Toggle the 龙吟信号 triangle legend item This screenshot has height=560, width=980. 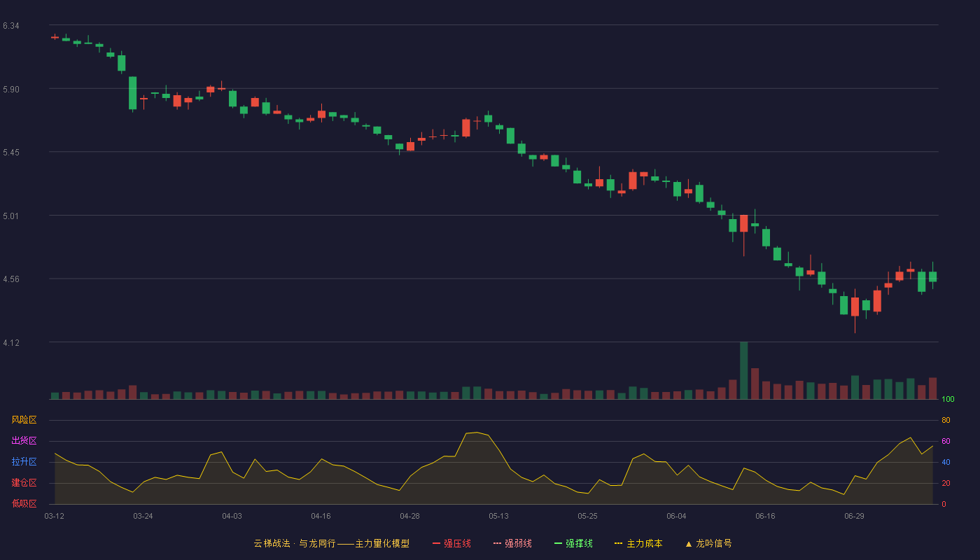(x=708, y=543)
